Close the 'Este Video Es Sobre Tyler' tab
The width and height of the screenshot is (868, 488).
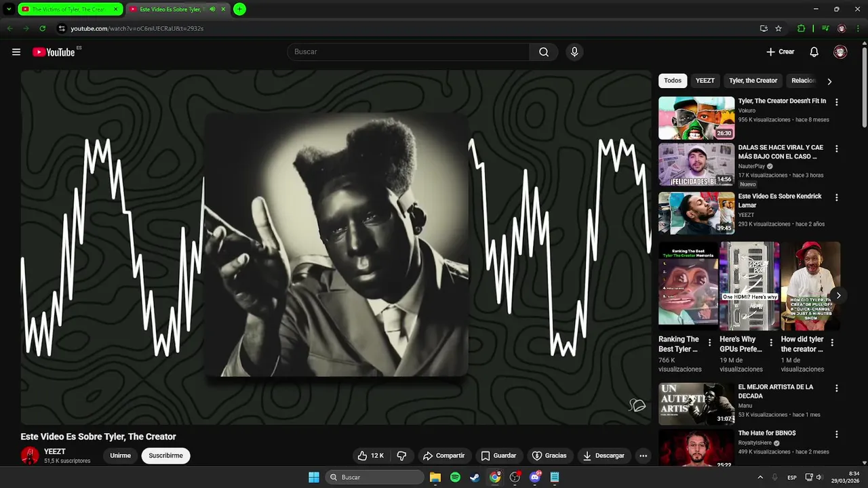pos(223,9)
